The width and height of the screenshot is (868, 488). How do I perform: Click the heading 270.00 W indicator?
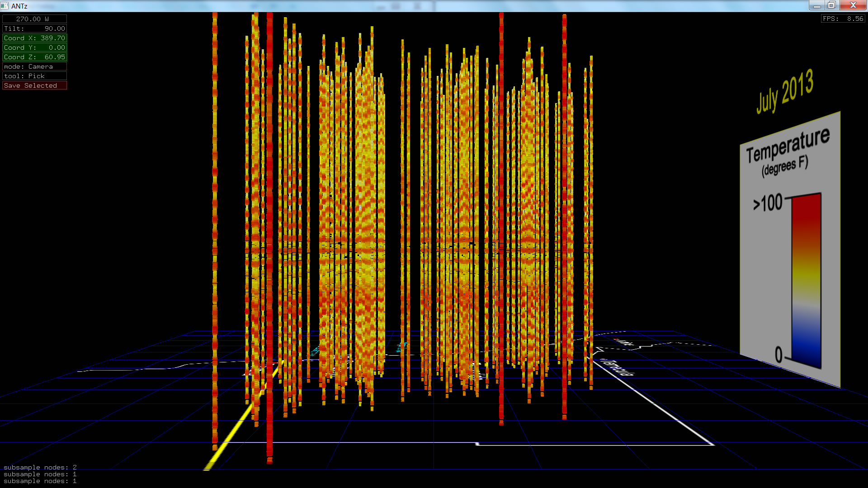click(34, 19)
